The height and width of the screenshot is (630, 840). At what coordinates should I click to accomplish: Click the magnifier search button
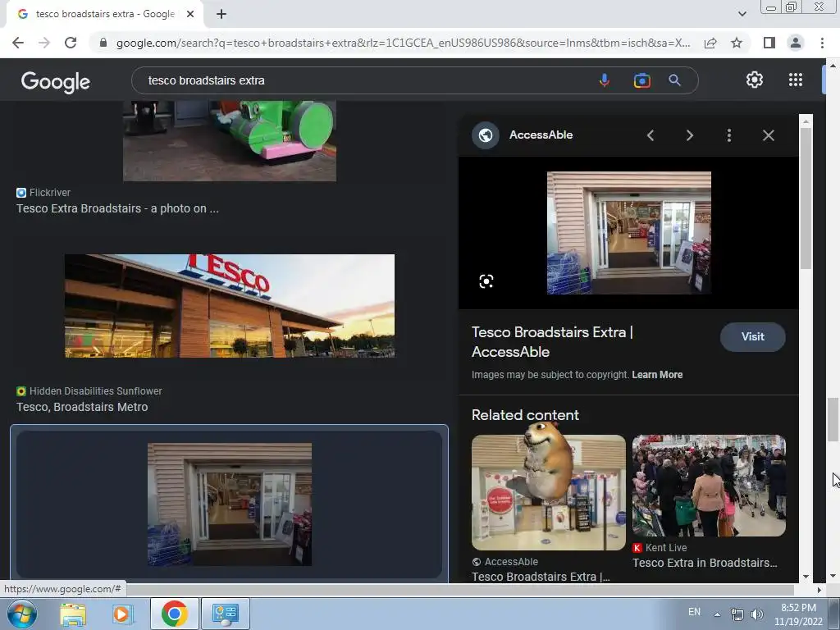[x=674, y=80]
